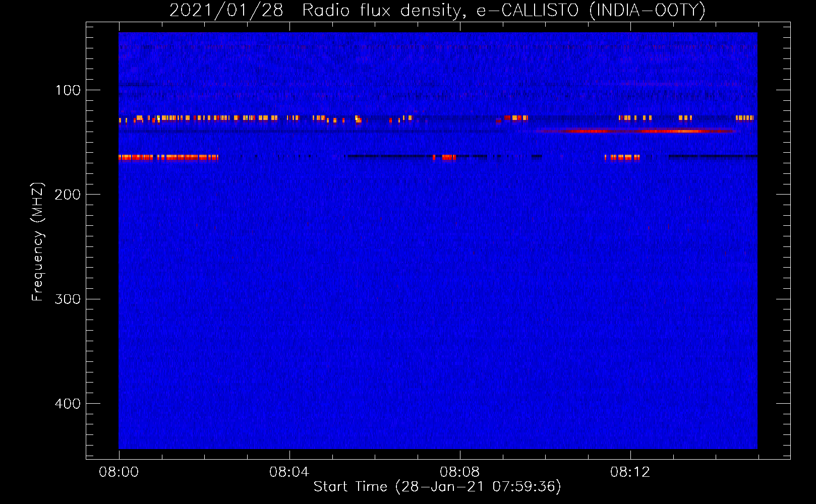Viewport: 816px width, 504px height.
Task: Click the 100 MHz frequency tick label
Action: tap(68, 90)
